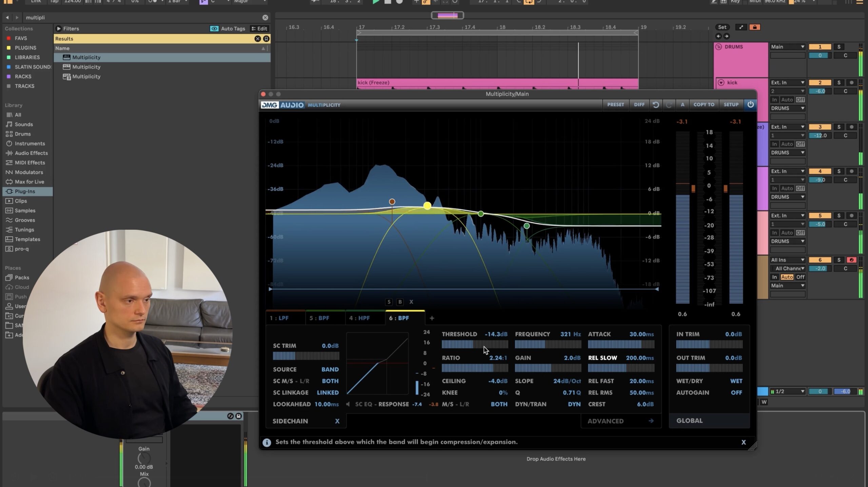Viewport: 868px width, 487px height.
Task: Set track 6 monitor to Off
Action: coord(800,277)
